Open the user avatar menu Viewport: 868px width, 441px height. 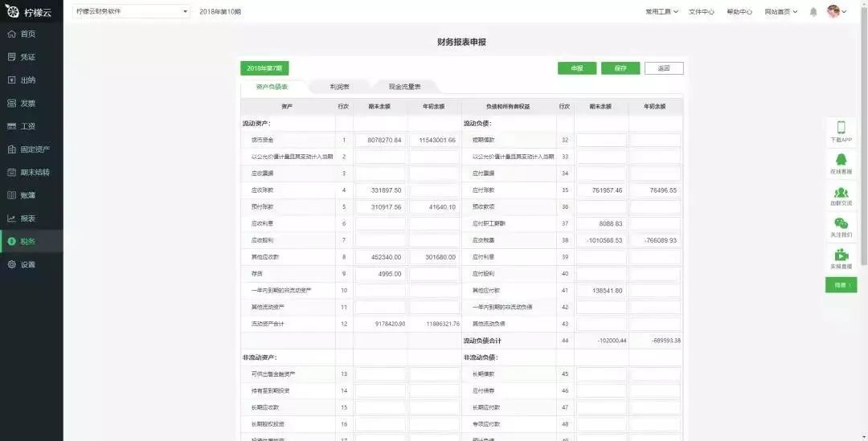coord(837,11)
